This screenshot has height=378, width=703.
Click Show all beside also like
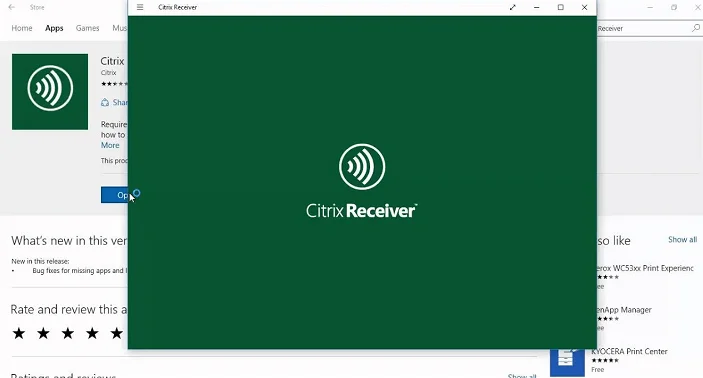coord(682,239)
